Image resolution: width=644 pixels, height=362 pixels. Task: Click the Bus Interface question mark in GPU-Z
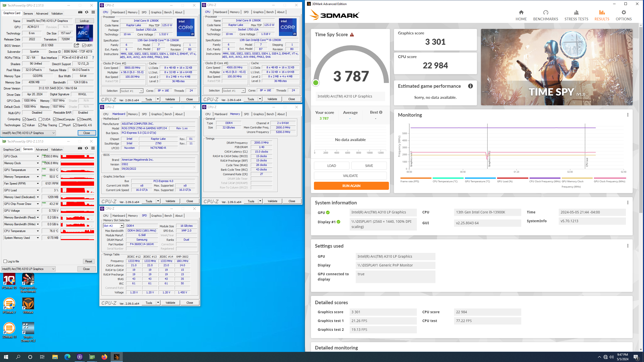coord(93,58)
